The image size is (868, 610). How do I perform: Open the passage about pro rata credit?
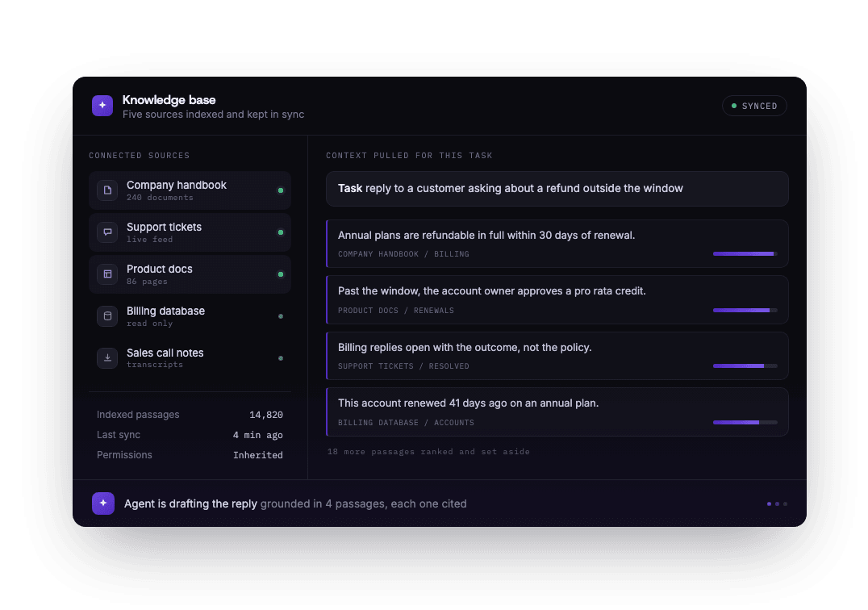point(557,299)
